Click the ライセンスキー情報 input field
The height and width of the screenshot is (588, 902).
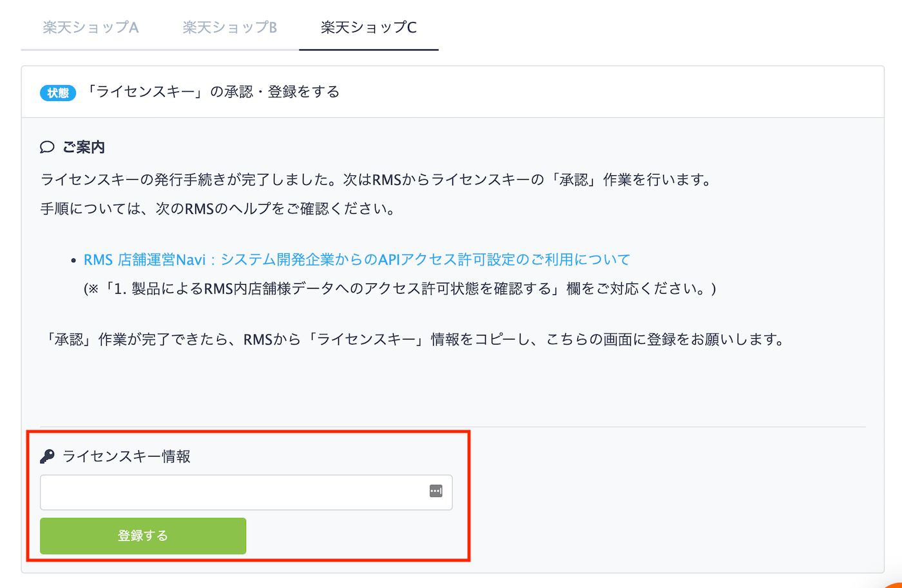click(246, 493)
